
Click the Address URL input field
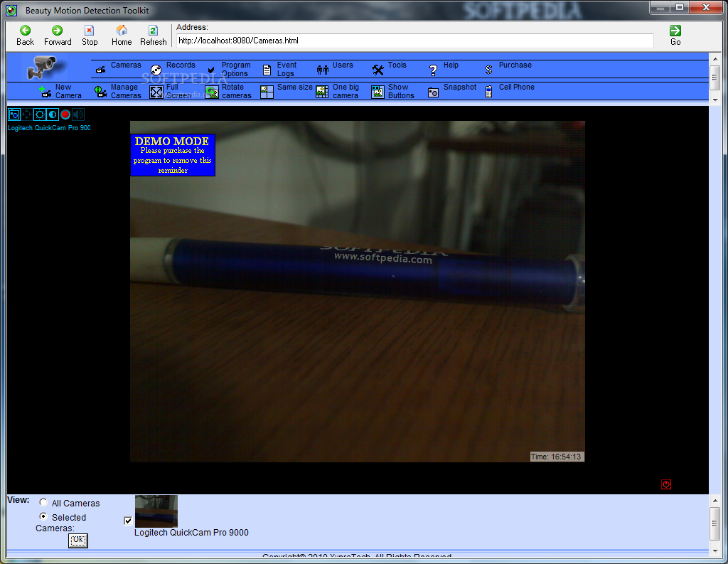pyautogui.click(x=415, y=41)
